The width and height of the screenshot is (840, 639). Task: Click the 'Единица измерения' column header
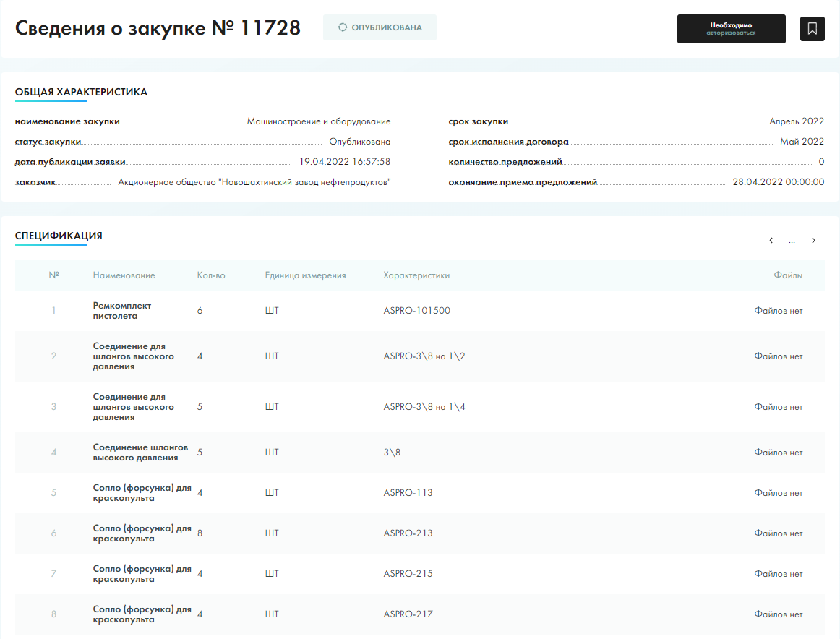click(305, 275)
